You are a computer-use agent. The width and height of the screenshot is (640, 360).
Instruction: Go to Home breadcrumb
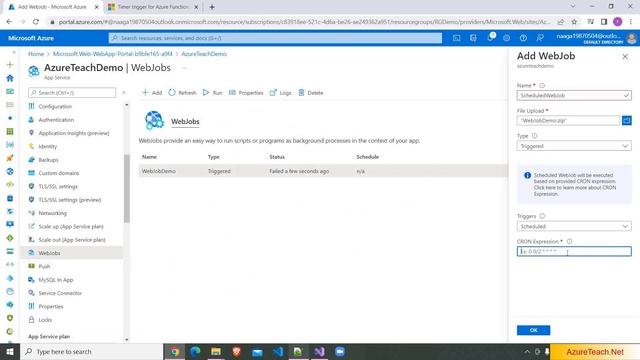(x=36, y=54)
